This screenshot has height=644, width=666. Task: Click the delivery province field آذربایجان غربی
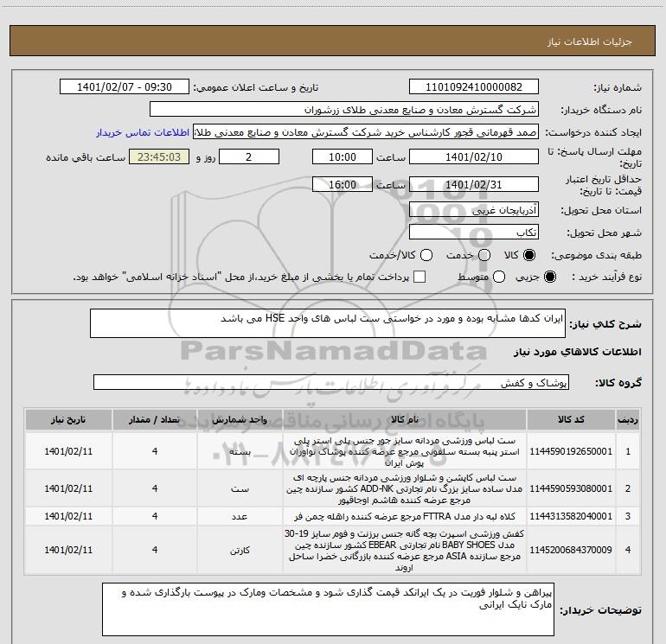(474, 209)
